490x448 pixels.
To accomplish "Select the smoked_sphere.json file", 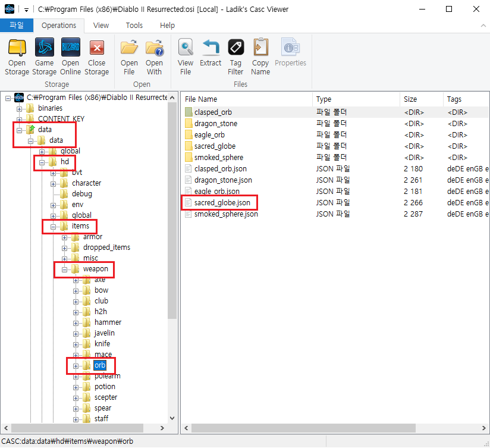I will [x=226, y=214].
